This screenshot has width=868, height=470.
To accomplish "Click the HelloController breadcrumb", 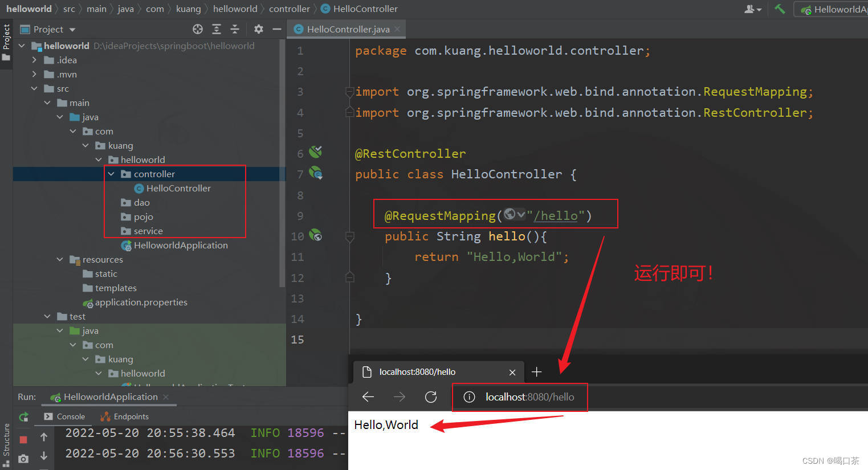I will pos(360,9).
